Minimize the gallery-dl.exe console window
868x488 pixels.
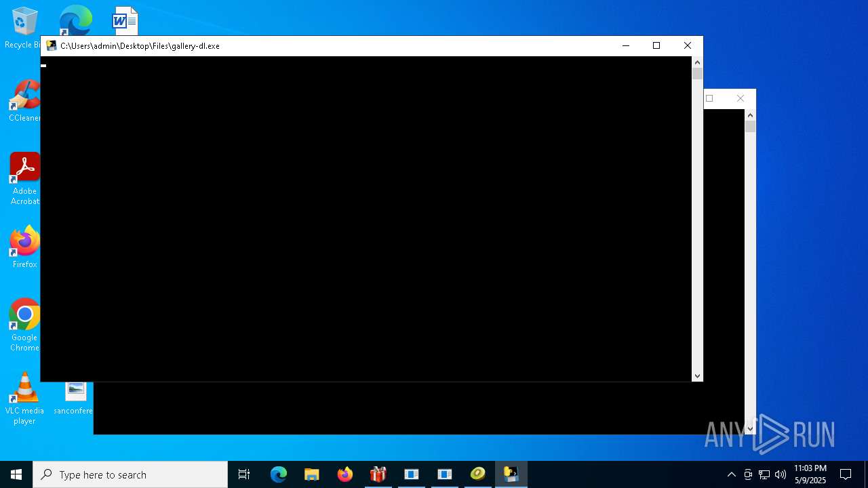625,45
